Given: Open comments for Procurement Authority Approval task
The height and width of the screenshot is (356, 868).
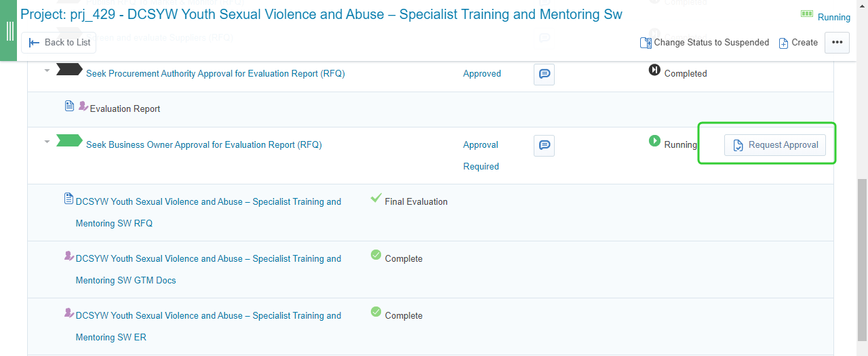Looking at the screenshot, I should pos(544,74).
